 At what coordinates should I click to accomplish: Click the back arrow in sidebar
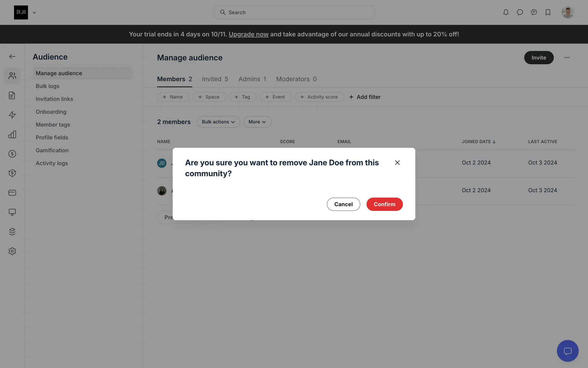click(x=12, y=56)
